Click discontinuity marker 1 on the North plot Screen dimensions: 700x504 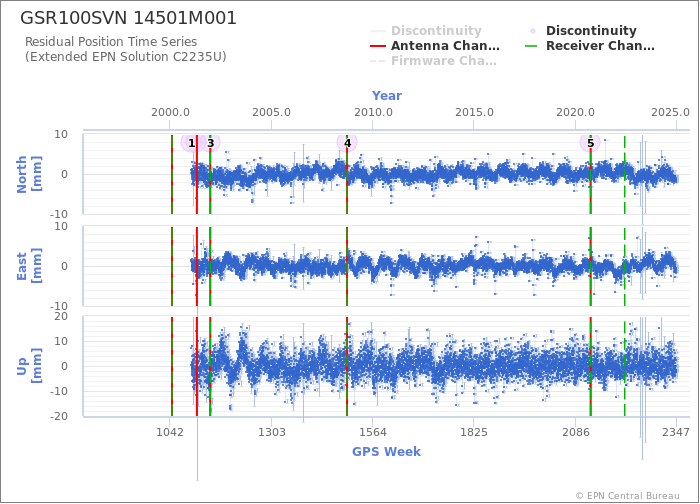(x=191, y=143)
